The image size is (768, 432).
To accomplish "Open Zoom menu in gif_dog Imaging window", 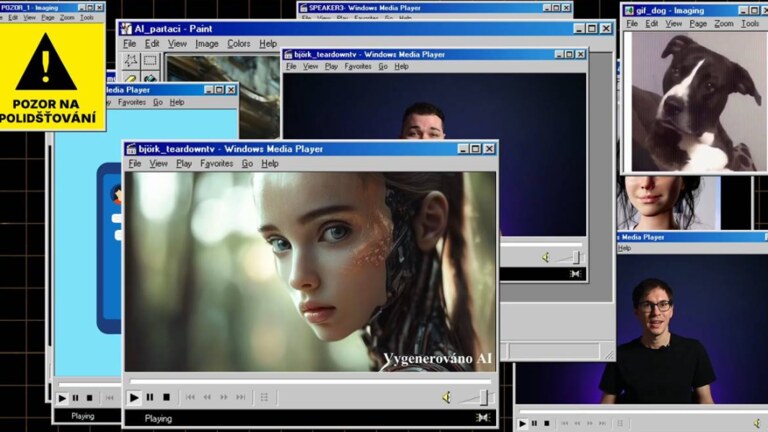I will 723,24.
